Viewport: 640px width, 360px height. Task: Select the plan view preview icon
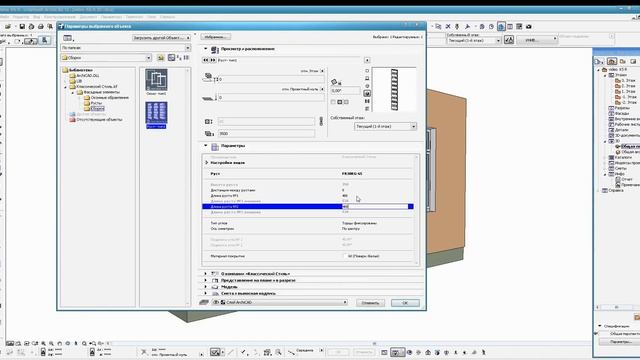tap(367, 71)
